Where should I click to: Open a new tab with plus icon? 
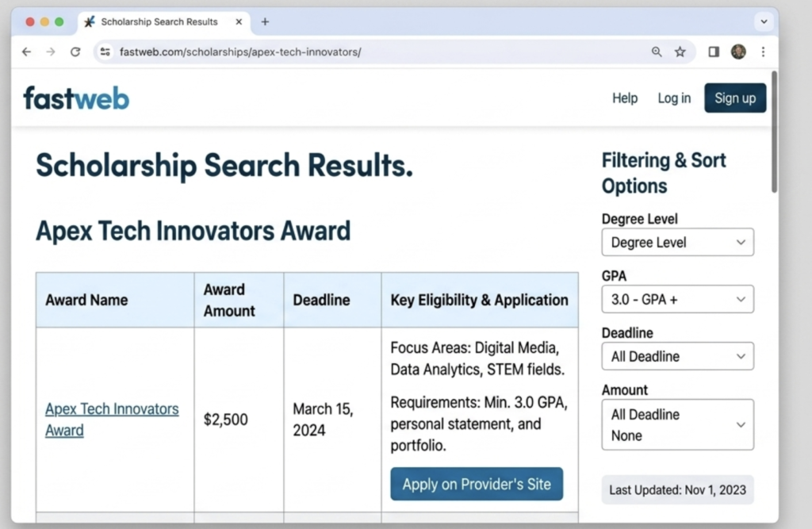pos(265,21)
